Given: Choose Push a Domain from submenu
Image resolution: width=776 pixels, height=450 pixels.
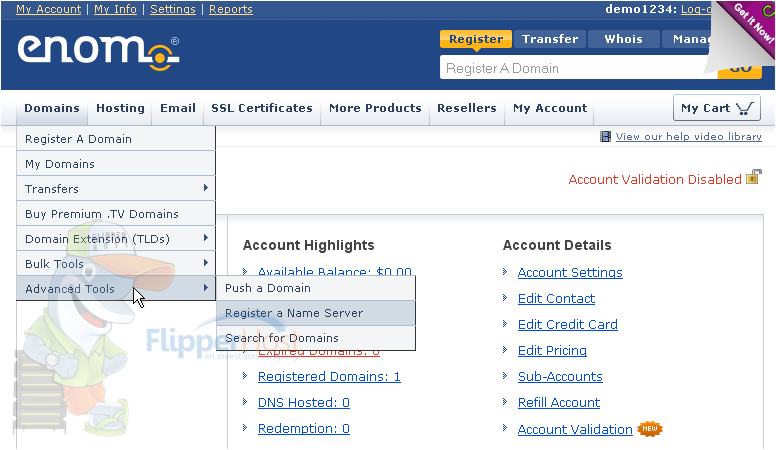Looking at the screenshot, I should (316, 288).
